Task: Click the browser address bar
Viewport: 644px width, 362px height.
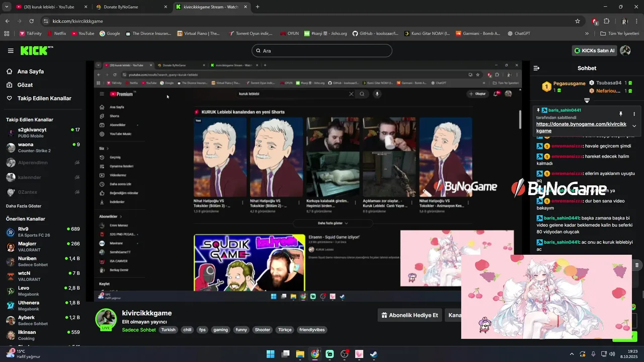Action: (312, 21)
